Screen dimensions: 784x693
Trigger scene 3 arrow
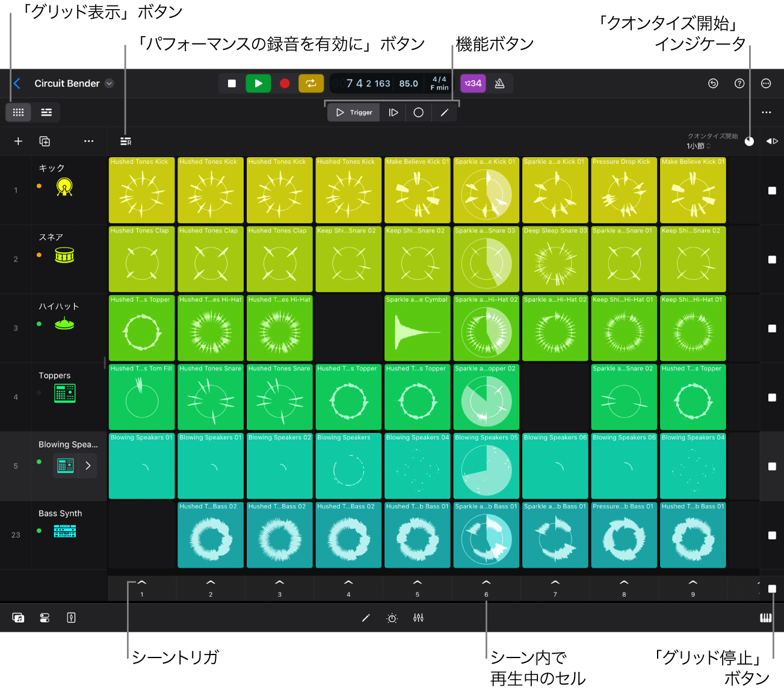(279, 583)
